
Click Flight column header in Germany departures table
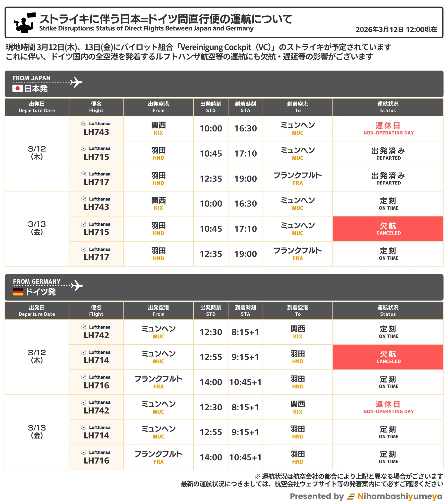(96, 311)
